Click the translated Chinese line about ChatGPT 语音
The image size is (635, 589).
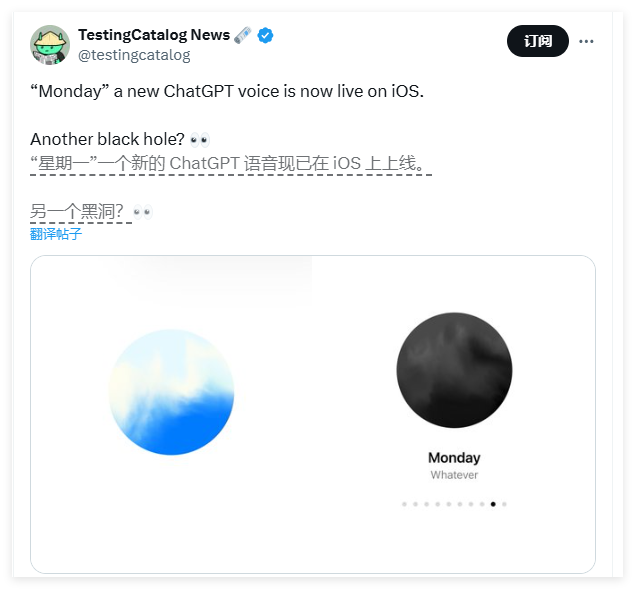click(230, 163)
